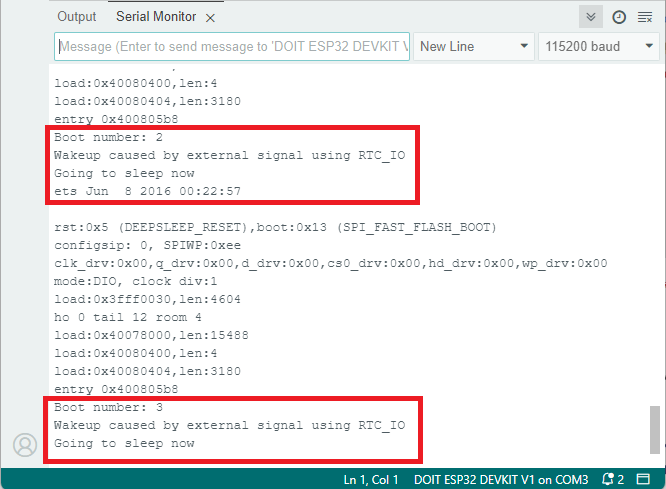
Task: Open the New Line ending dropdown
Action: [474, 46]
